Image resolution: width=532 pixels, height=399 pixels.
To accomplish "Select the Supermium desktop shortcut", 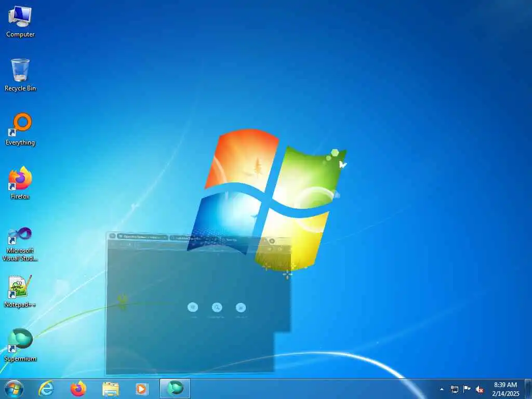I will pyautogui.click(x=20, y=345).
